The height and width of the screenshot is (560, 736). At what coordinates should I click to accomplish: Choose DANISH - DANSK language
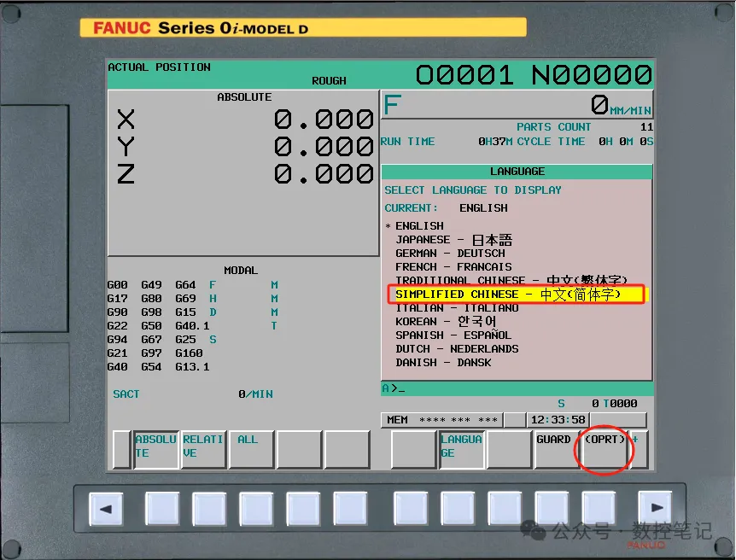pyautogui.click(x=443, y=363)
